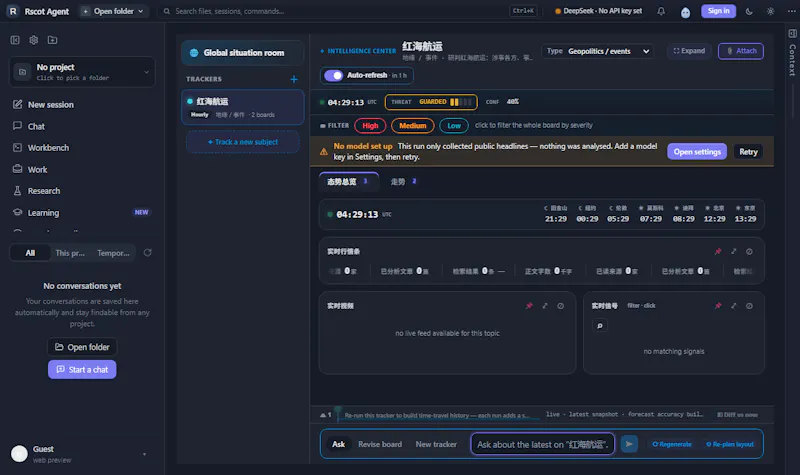Switch to light mode with the sun icon
This screenshot has width=800, height=475.
(x=770, y=11)
